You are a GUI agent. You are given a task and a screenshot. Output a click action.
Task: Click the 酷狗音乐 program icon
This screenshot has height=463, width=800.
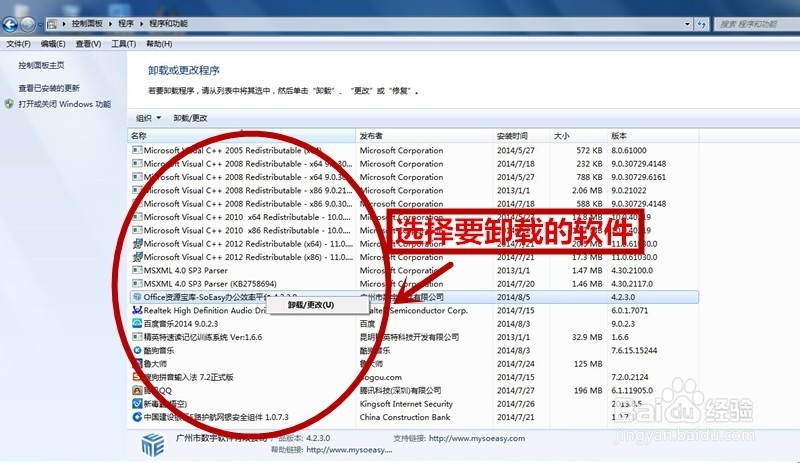coord(137,350)
